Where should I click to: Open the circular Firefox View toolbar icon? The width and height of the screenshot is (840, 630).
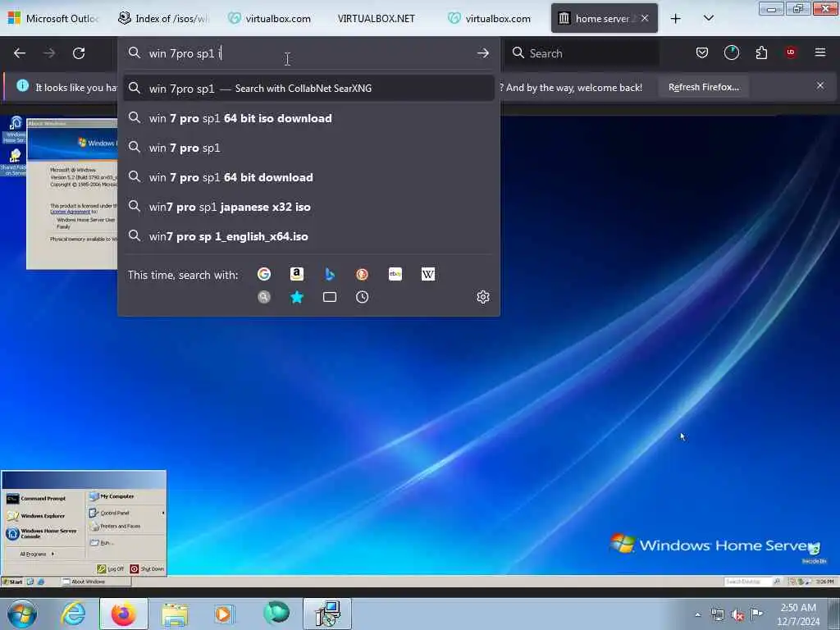tap(731, 52)
